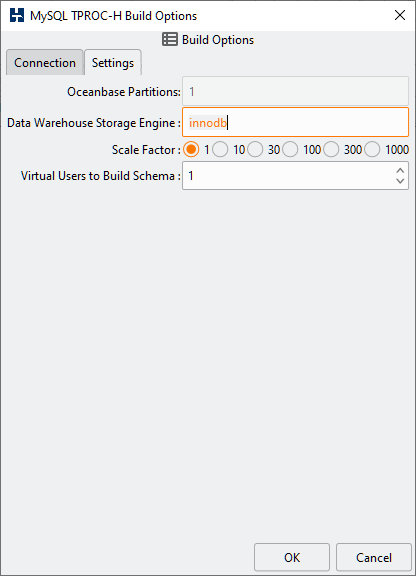Select the Settings tab

pos(113,62)
